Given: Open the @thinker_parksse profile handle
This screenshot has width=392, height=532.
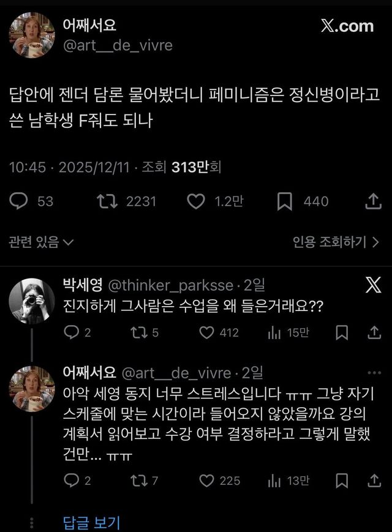Looking at the screenshot, I should (x=170, y=285).
